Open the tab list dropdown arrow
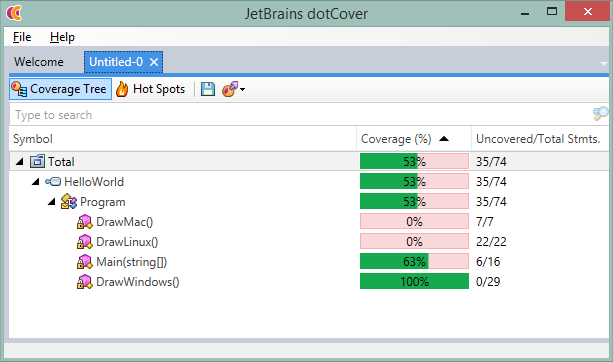Screen dimensions: 613x362 [604, 63]
